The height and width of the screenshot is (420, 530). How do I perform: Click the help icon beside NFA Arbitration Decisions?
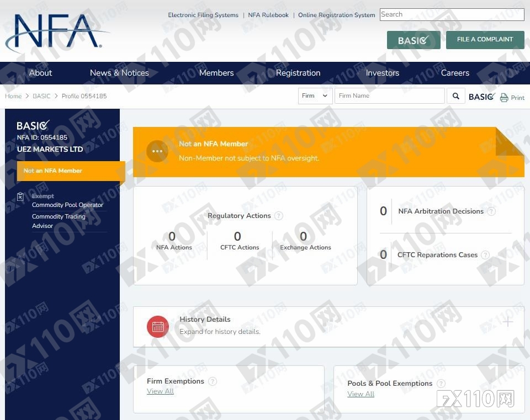(491, 211)
